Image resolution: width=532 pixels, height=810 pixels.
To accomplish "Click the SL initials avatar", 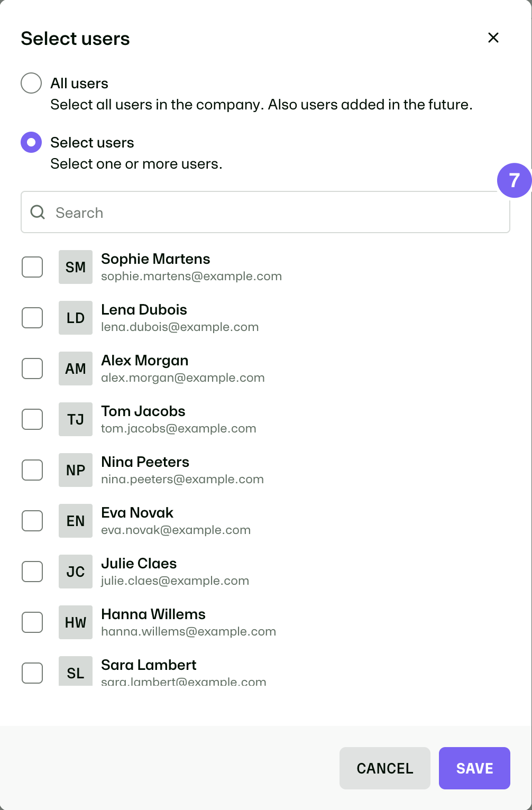I will (x=76, y=671).
